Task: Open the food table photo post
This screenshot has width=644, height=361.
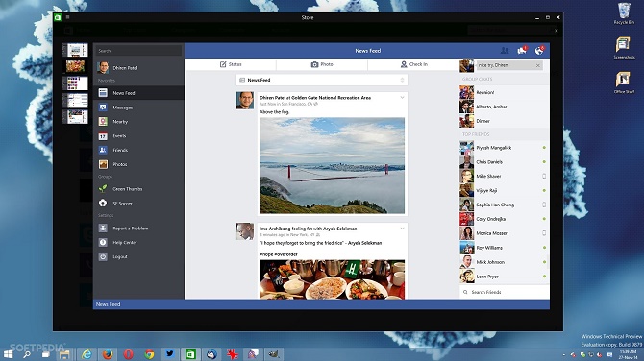Action: pos(332,279)
